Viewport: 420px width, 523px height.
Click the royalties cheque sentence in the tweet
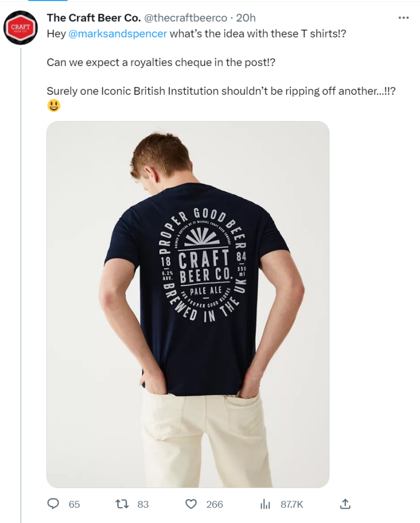[x=161, y=62]
